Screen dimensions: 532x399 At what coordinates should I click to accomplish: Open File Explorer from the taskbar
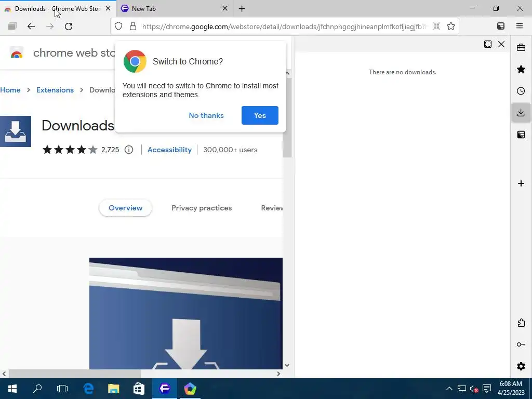tap(114, 389)
